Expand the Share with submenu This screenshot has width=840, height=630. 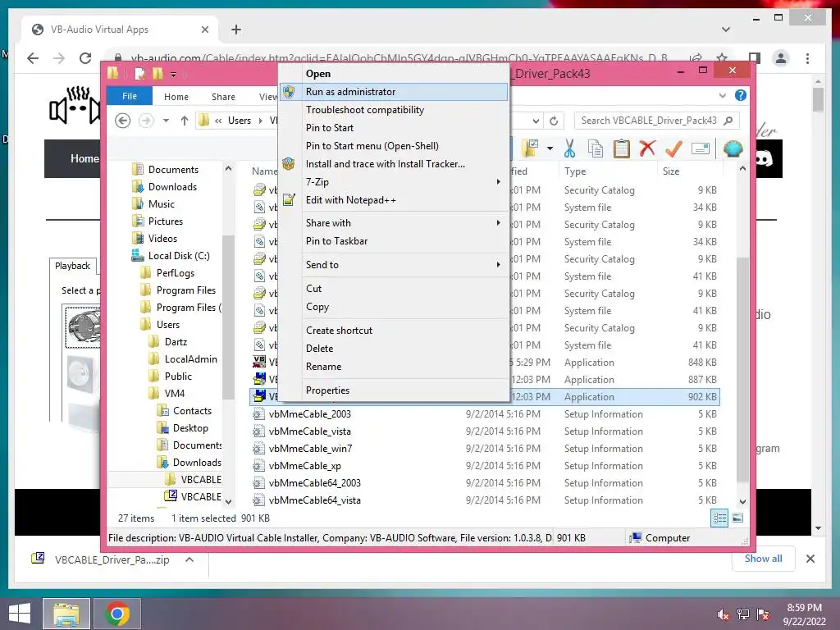(x=393, y=223)
